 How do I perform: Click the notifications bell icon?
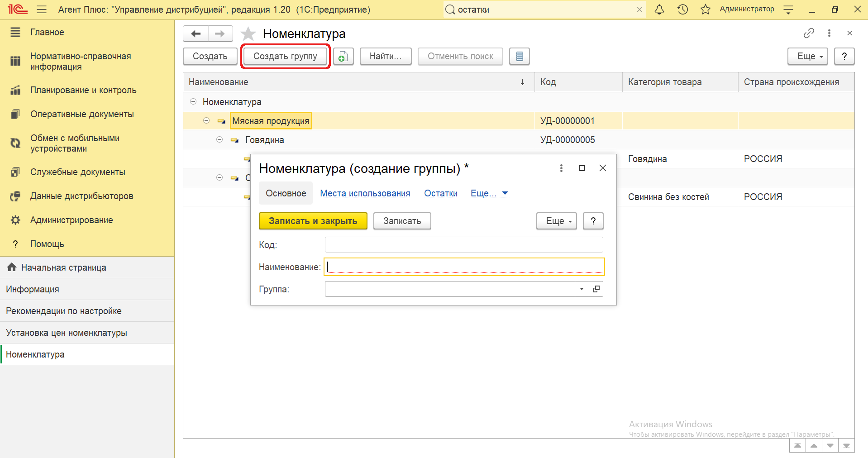click(x=659, y=10)
